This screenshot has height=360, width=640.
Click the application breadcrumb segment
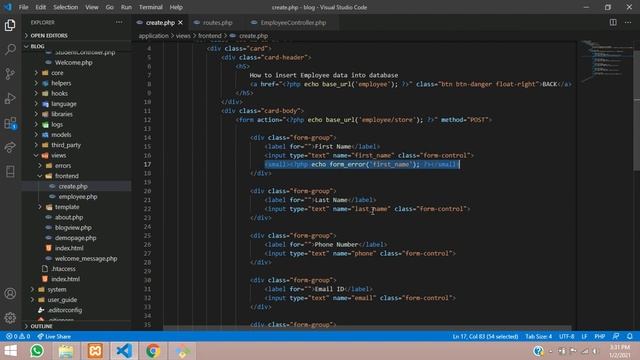point(153,36)
